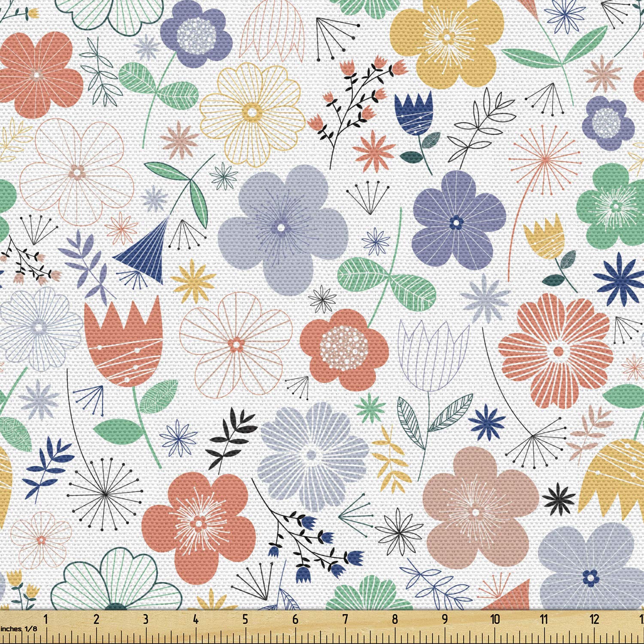
Task: Click the number 7 on the ruler
Action: click(345, 619)
